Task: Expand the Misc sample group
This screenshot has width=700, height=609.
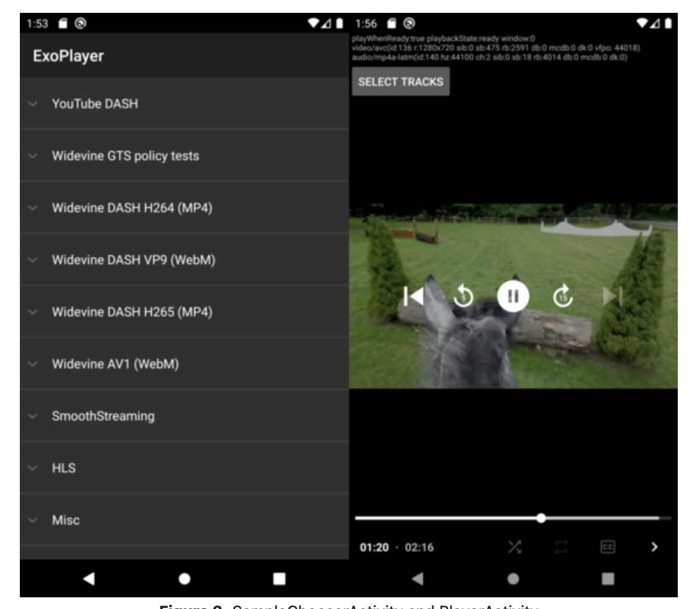Action: click(x=185, y=520)
